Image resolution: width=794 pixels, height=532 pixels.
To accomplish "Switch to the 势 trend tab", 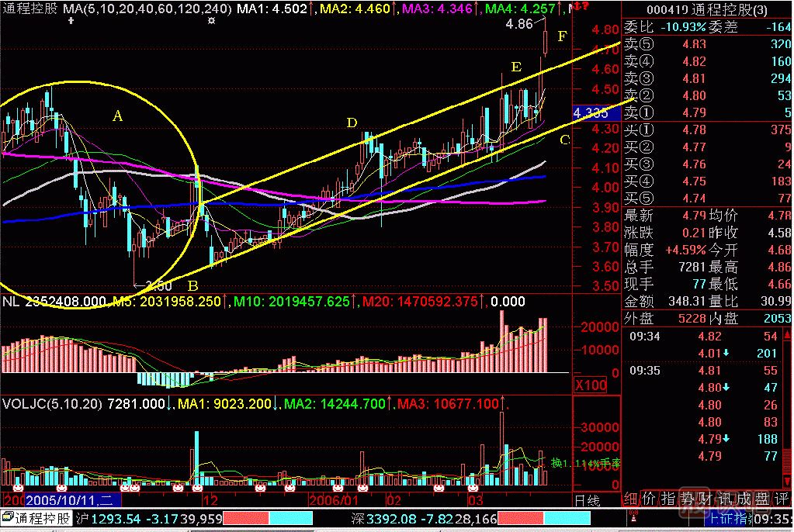I will 688,498.
